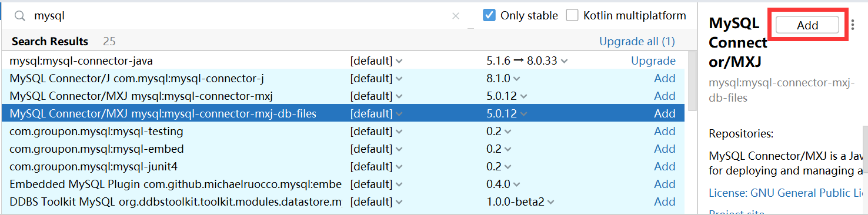Open scope dropdown for Embedded MySQL Plugin
This screenshot has height=215, width=868.
(x=376, y=184)
